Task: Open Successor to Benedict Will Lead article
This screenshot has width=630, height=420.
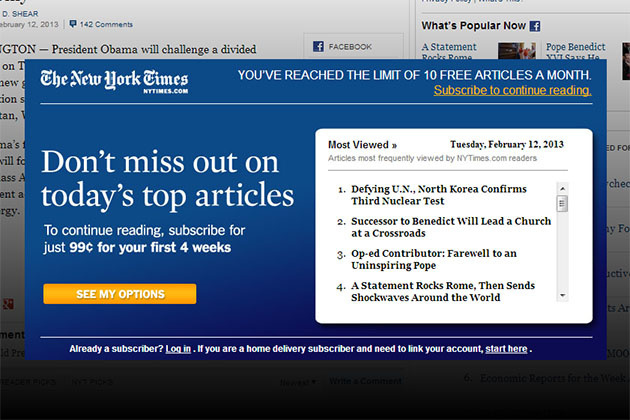Action: click(x=451, y=227)
